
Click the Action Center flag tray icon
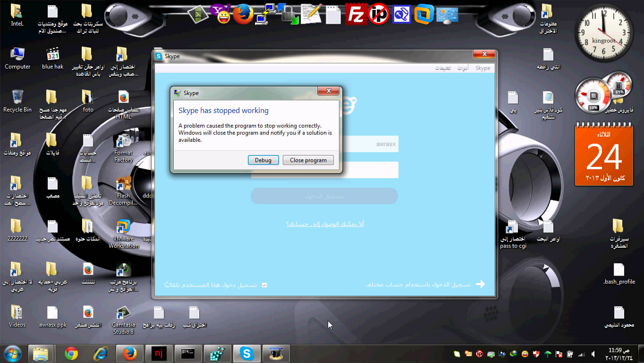coord(559,354)
